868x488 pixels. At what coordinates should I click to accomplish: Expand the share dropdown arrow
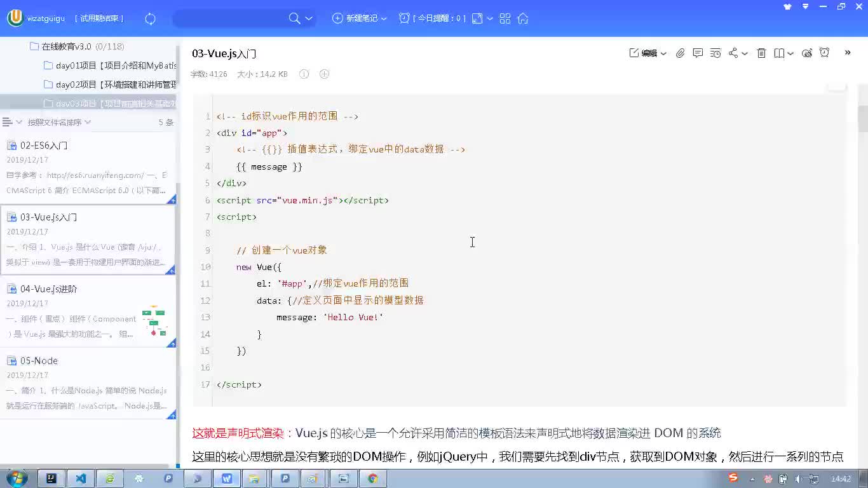tap(745, 54)
